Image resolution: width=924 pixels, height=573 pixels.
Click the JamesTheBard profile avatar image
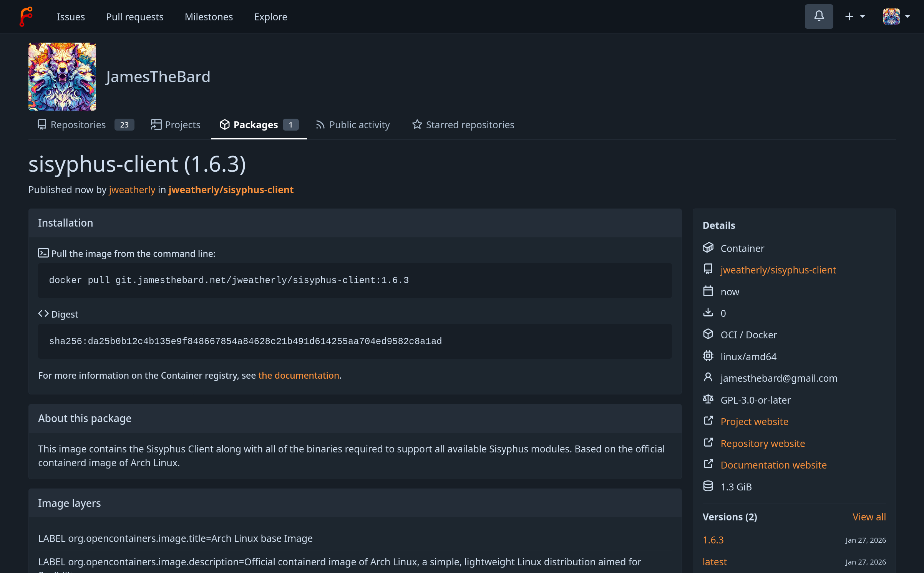(62, 76)
